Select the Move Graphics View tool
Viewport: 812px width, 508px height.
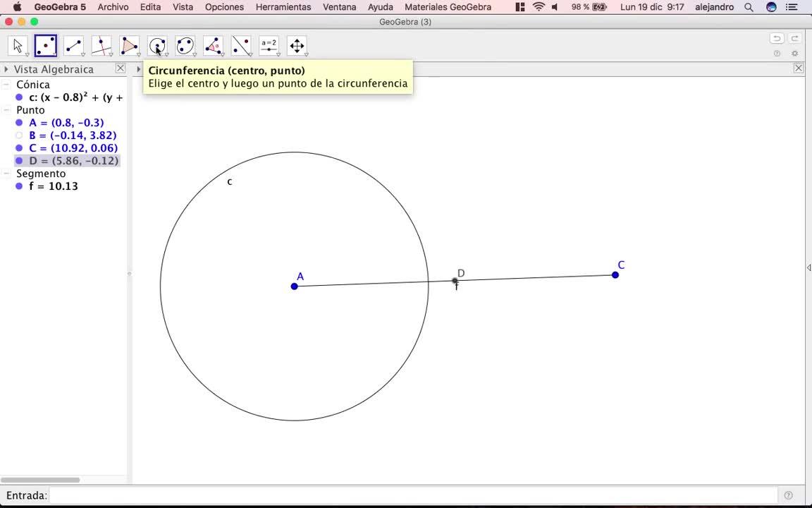(x=297, y=46)
